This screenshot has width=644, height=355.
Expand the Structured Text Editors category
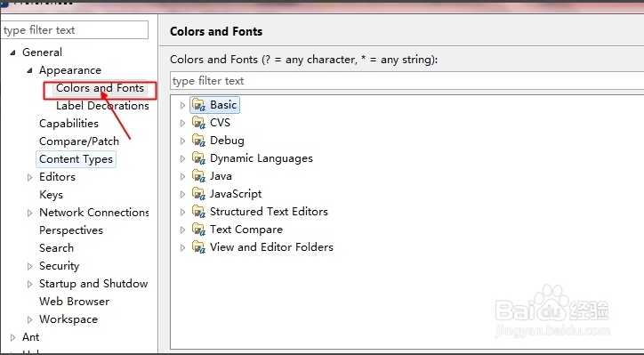click(x=182, y=212)
